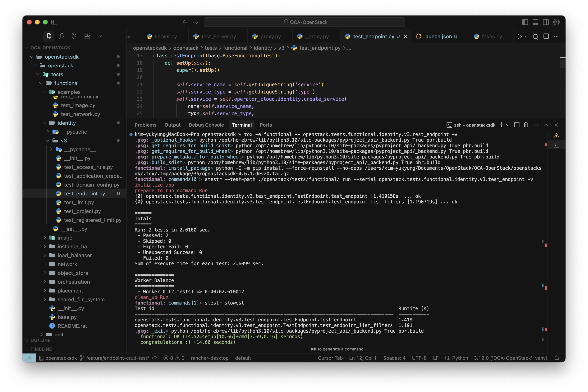Open the Problems panel tab
Screen dimensions: 588x392
145,125
